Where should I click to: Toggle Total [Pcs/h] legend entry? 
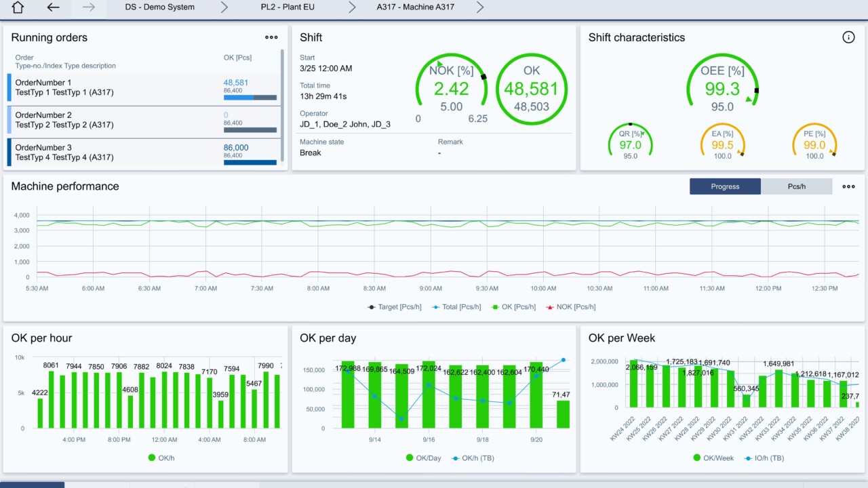coord(456,307)
